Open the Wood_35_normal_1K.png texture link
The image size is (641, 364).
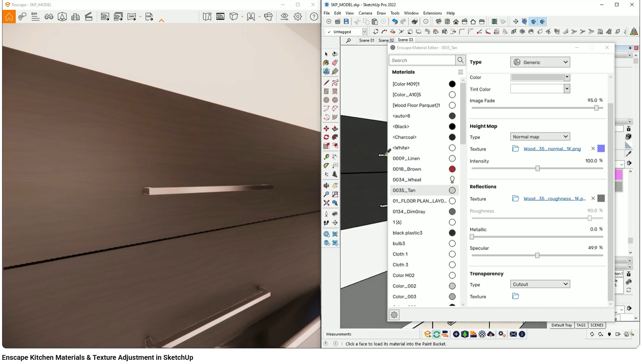tap(552, 149)
